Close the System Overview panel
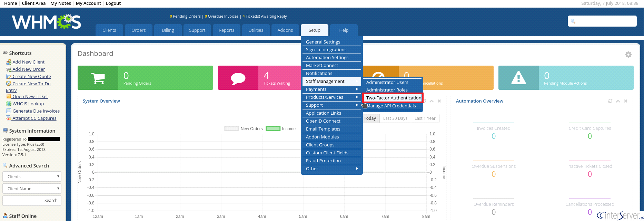The width and height of the screenshot is (644, 221). tap(439, 101)
